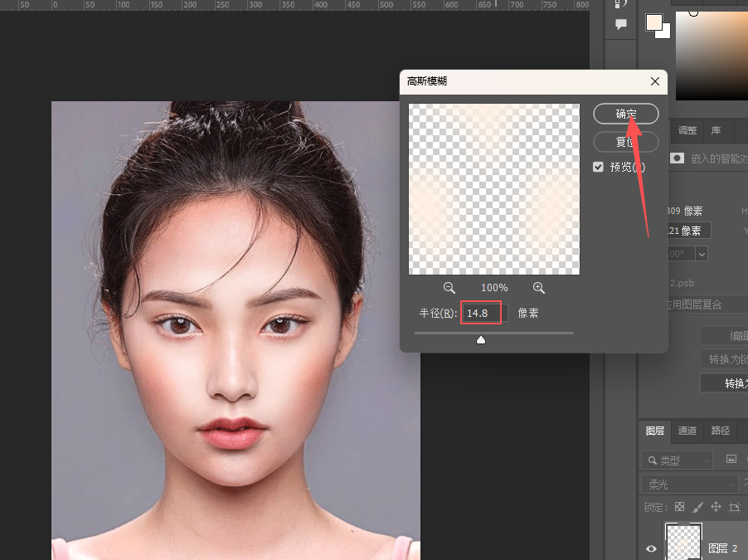Switch to the 路径 tab
This screenshot has height=560, width=748.
(x=721, y=431)
